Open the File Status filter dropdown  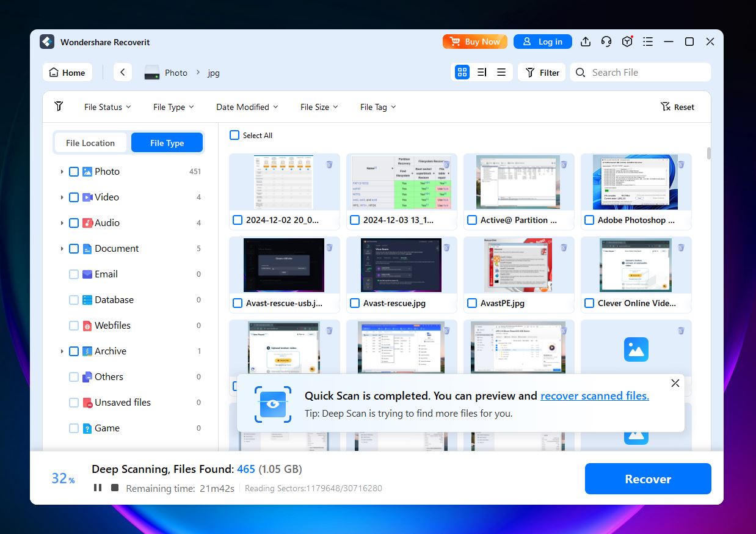pos(107,107)
